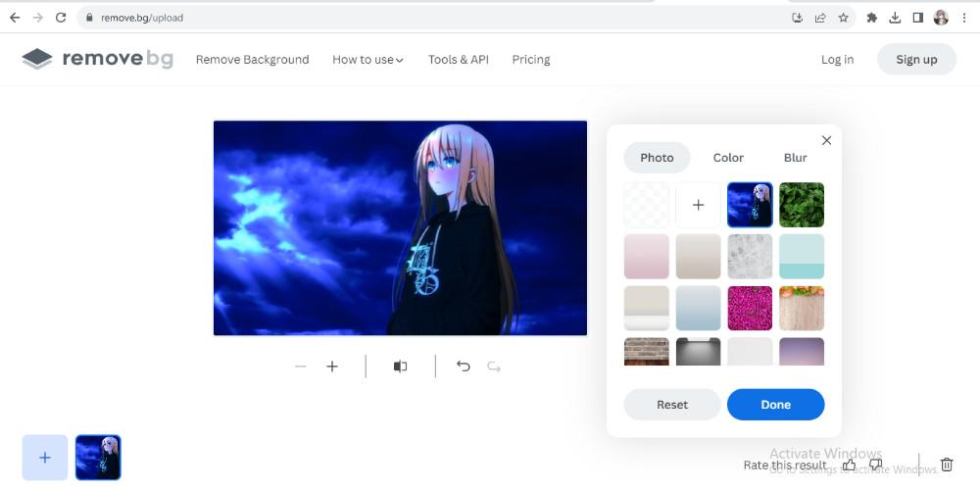Screen dimensions: 980x490
Task: Switch to the Color tab
Action: (728, 158)
